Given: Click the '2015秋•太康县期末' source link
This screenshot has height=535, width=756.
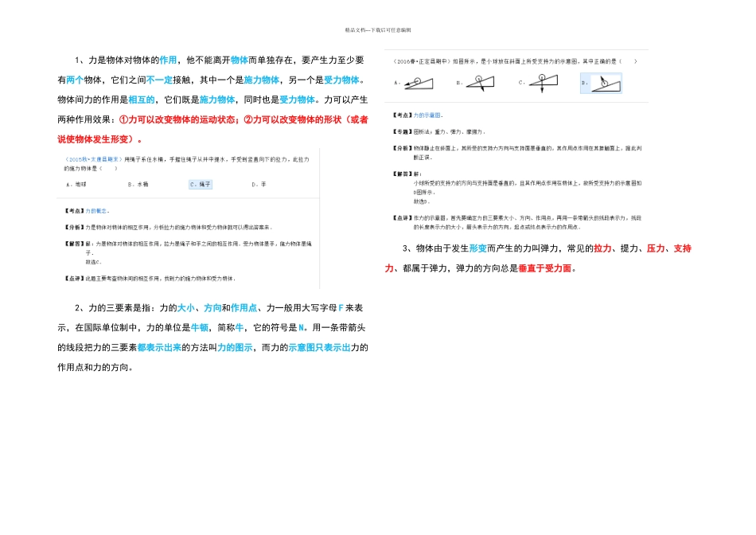Looking at the screenshot, I should click(x=94, y=159).
